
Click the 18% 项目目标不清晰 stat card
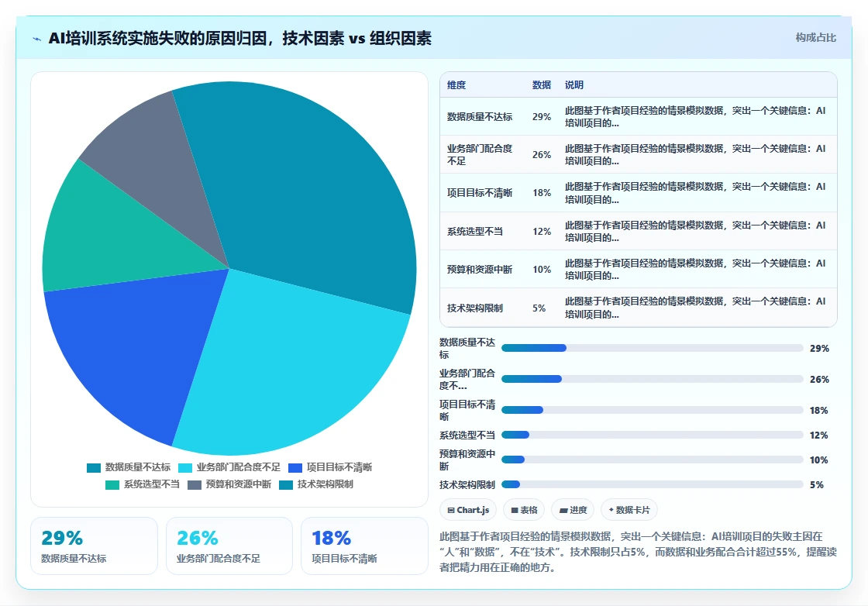coord(364,546)
